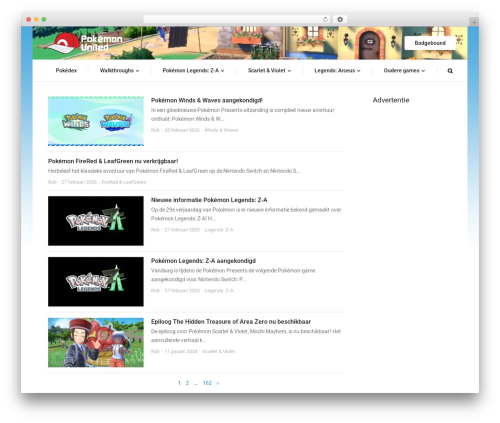The width and height of the screenshot is (500, 423).
Task: Click the FireRed & LeafGreen category tag
Action: pos(124,182)
